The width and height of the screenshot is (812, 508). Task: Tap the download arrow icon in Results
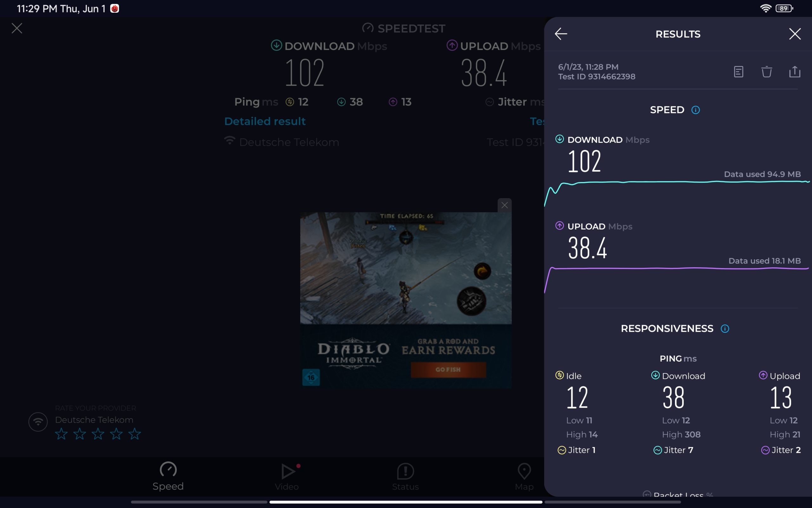point(559,139)
